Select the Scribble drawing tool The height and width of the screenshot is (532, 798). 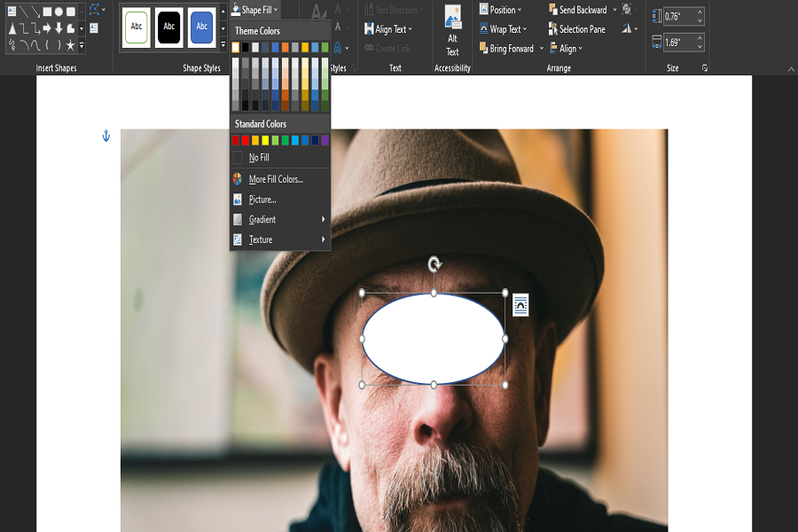(x=12, y=44)
